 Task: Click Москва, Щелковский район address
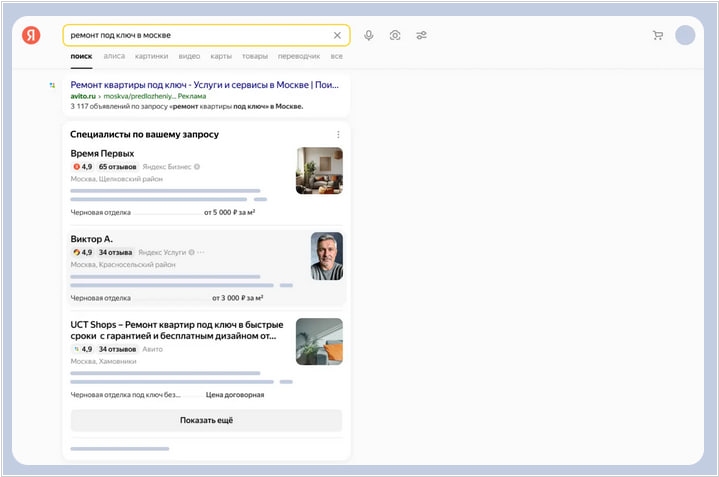[116, 179]
